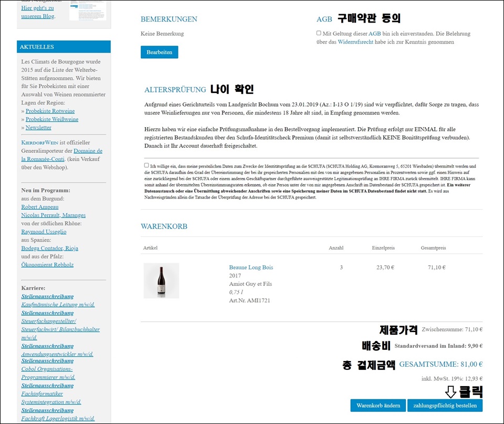
Task: Open the Probekiste Weißweine link
Action: (x=52, y=119)
